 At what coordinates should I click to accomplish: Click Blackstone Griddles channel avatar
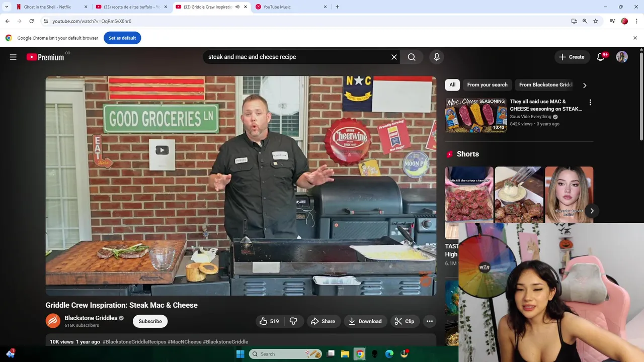(53, 321)
